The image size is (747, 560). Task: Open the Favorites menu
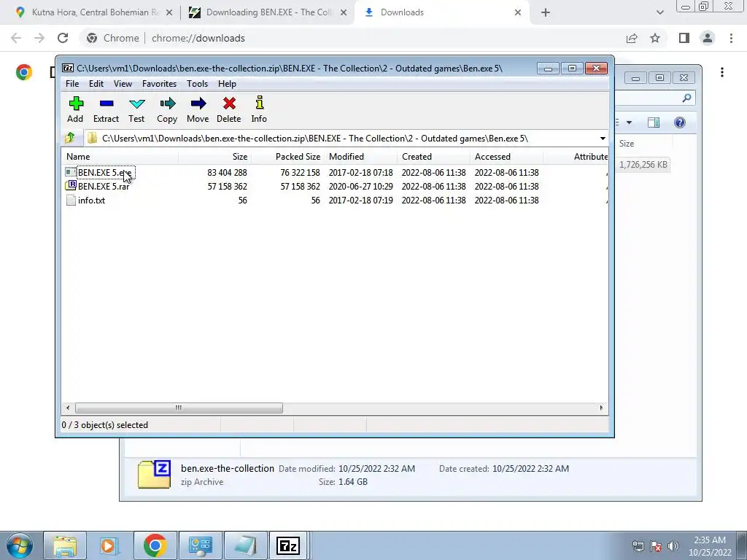coord(159,84)
